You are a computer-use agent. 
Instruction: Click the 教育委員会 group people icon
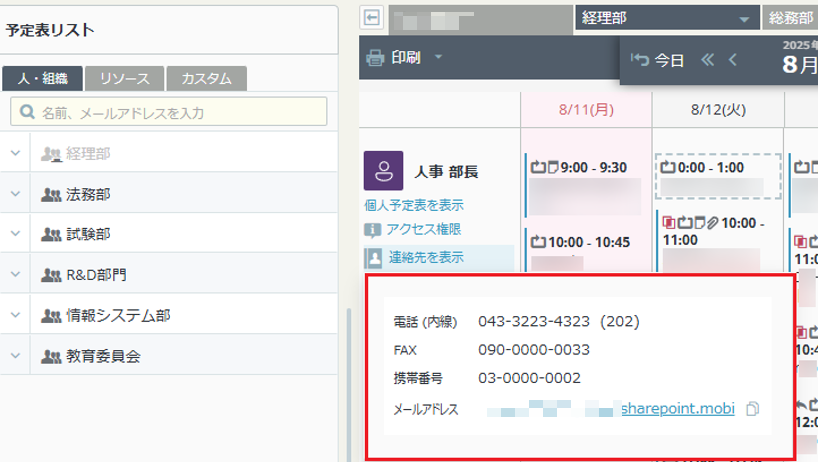point(51,356)
